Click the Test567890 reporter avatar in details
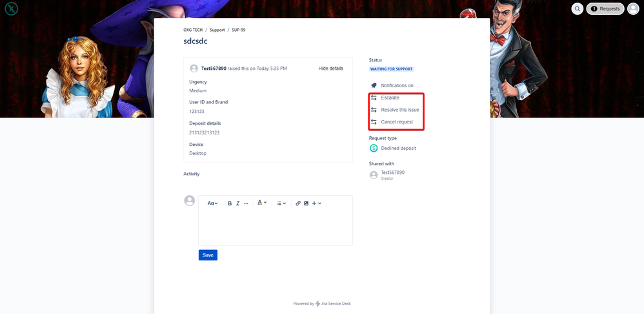 (194, 68)
